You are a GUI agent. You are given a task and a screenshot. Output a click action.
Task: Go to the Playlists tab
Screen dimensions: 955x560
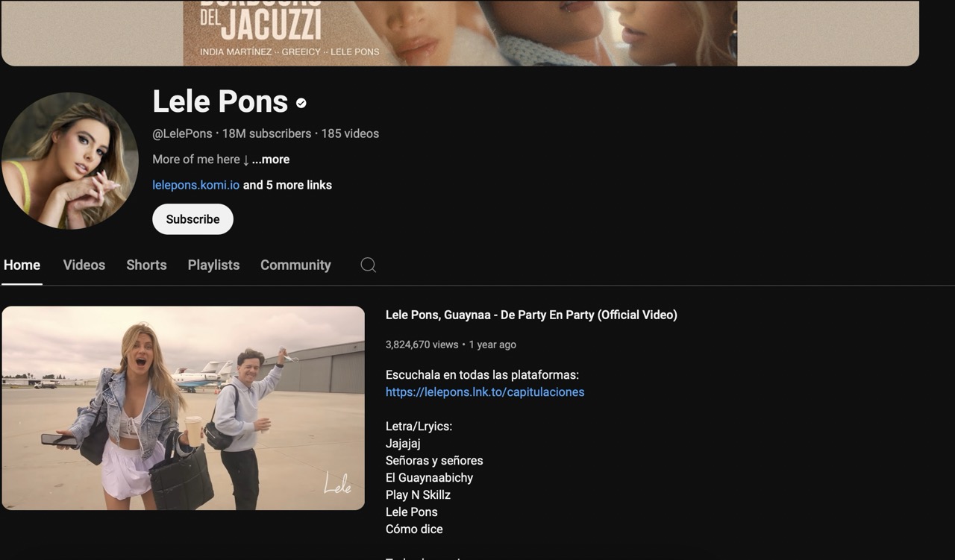tap(213, 265)
